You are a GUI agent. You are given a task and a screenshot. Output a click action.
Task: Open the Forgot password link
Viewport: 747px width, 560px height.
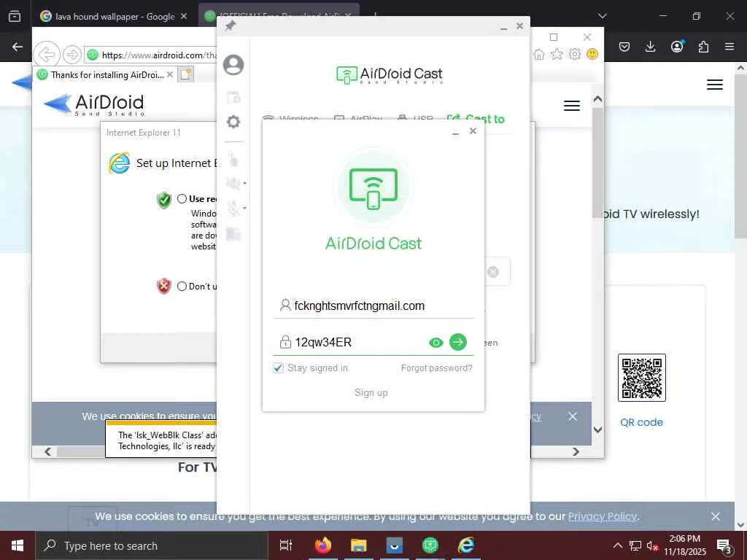[x=437, y=368]
